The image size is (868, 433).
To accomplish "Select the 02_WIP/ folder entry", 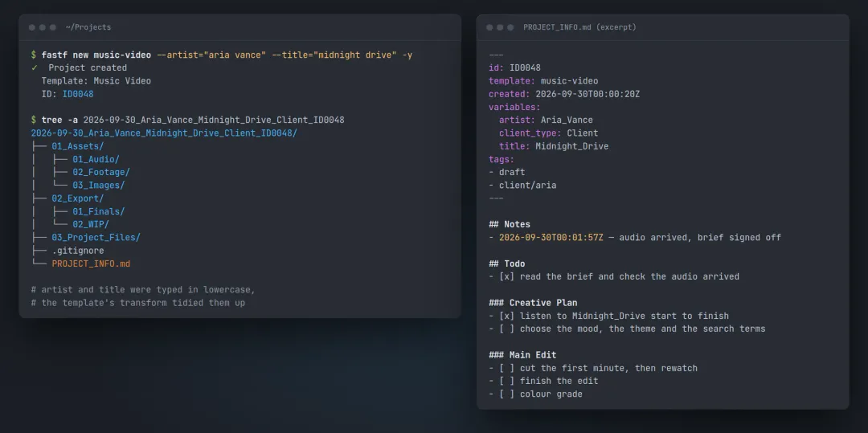I will point(91,224).
